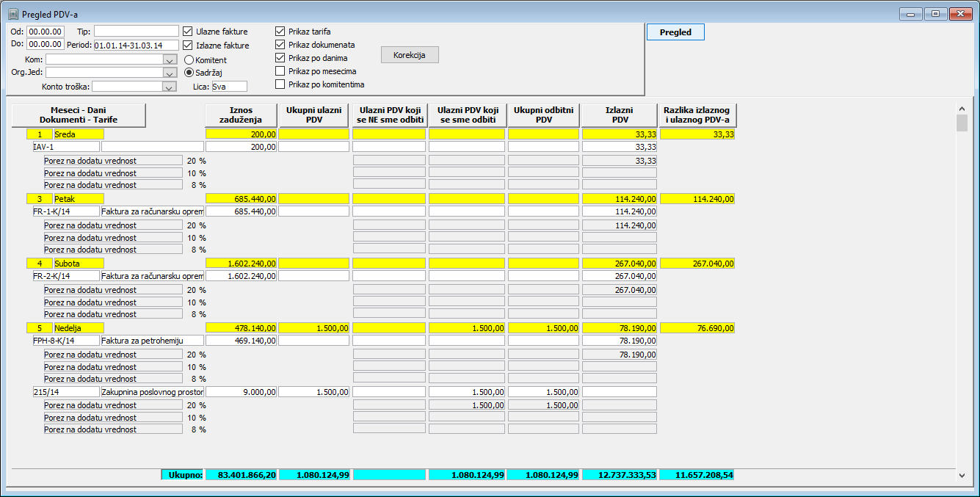Screen dimensions: 980x497
Task: Disable the Prikaz tarifa checkbox
Action: (280, 32)
